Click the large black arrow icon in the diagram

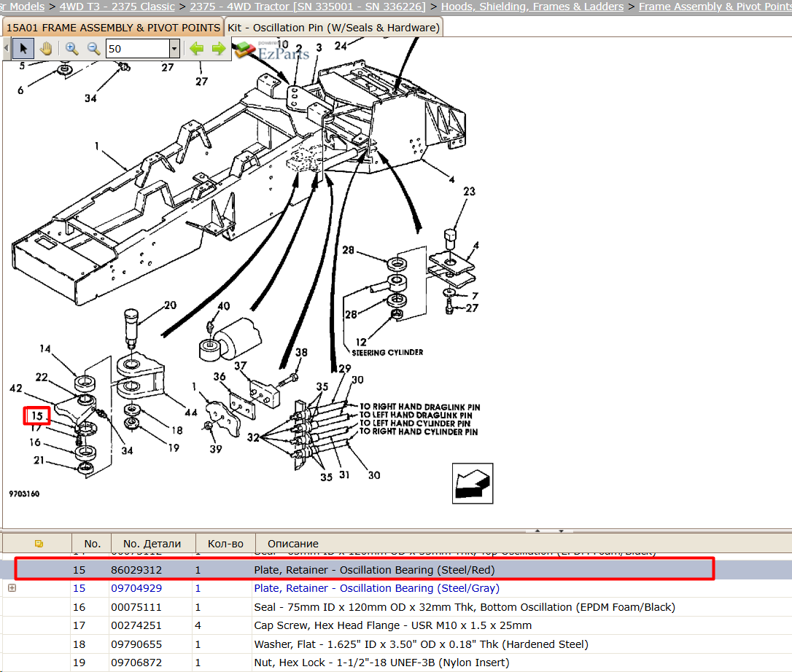coord(473,484)
